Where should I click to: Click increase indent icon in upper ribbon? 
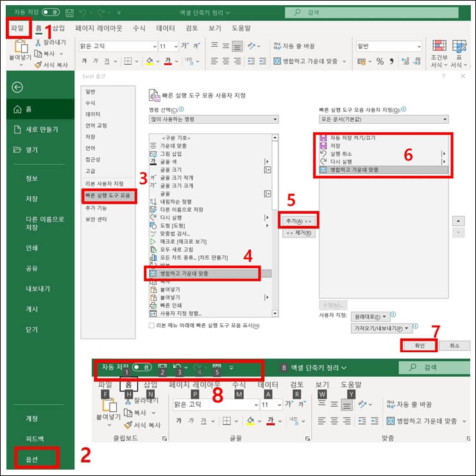click(262, 62)
